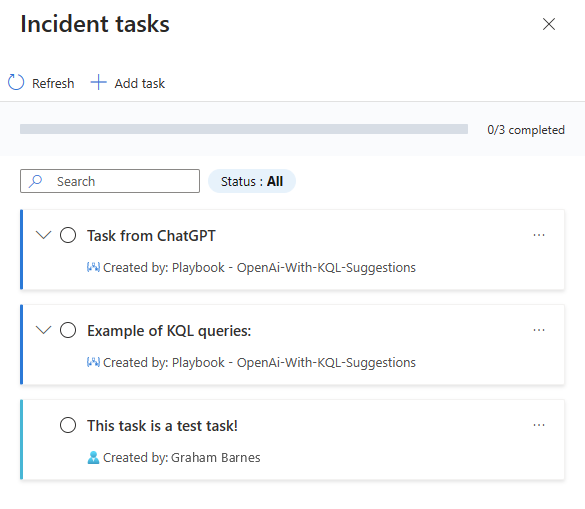Image resolution: width=585 pixels, height=509 pixels.
Task: Mark Example of KQL queries as completed
Action: tap(68, 330)
